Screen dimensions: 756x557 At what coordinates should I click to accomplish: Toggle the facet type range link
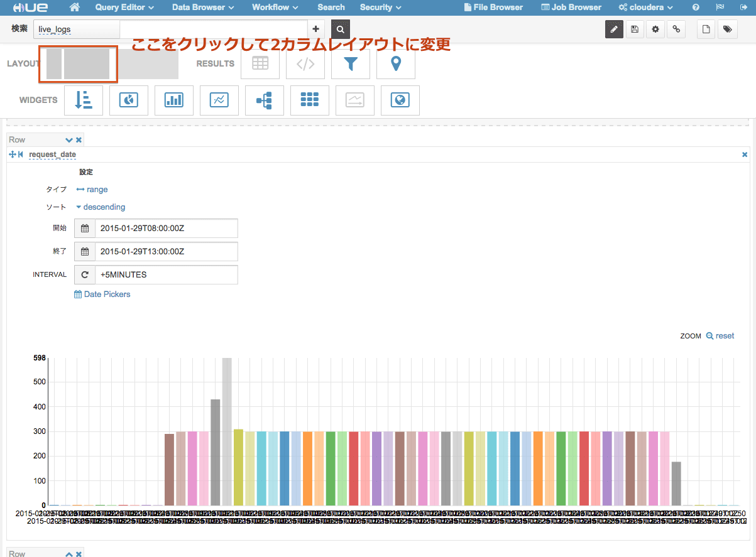click(92, 190)
